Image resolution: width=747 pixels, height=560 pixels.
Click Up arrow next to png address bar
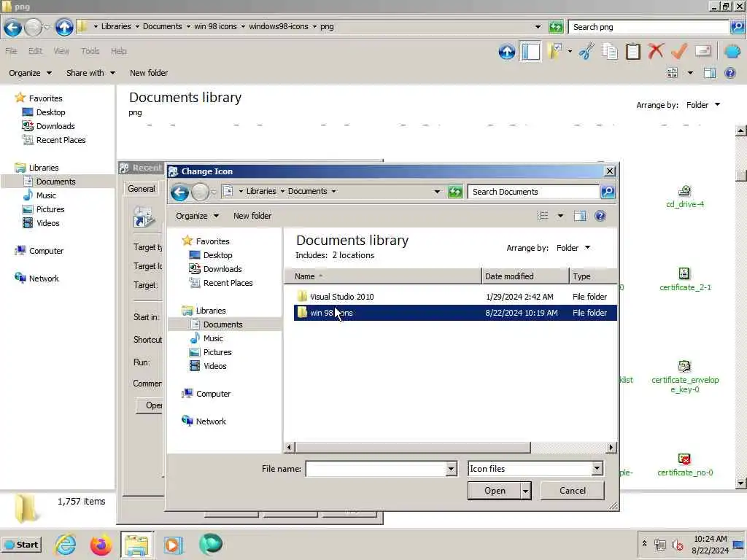(64, 27)
